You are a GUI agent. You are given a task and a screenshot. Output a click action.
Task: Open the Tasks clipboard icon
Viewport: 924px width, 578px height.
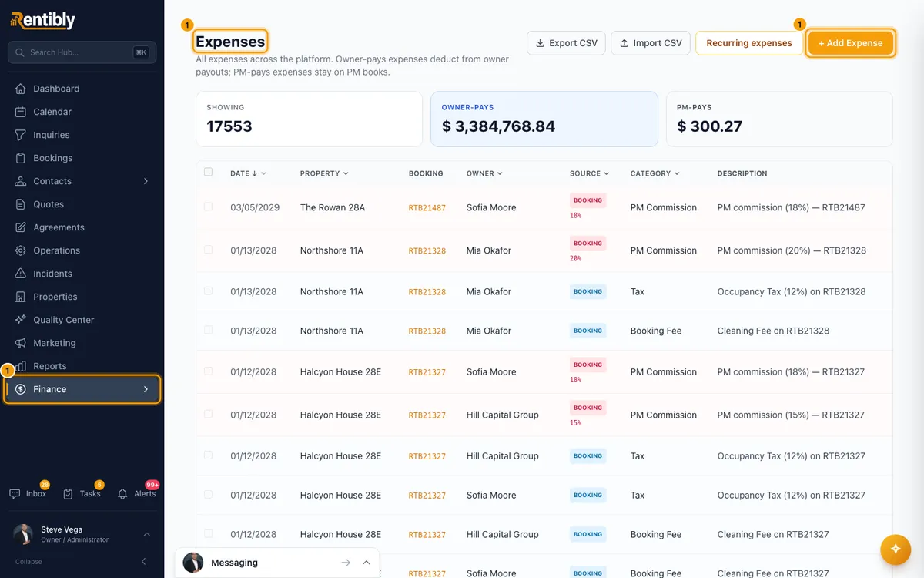(x=69, y=494)
